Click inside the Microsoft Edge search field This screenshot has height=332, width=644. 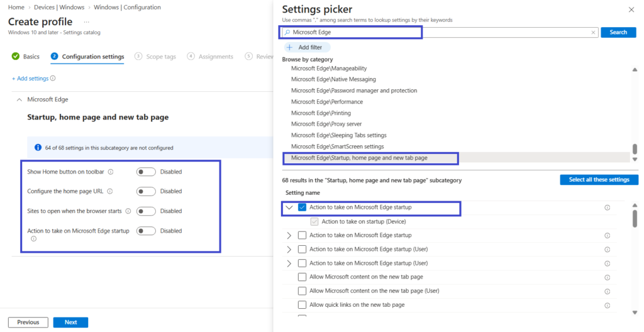click(x=440, y=32)
